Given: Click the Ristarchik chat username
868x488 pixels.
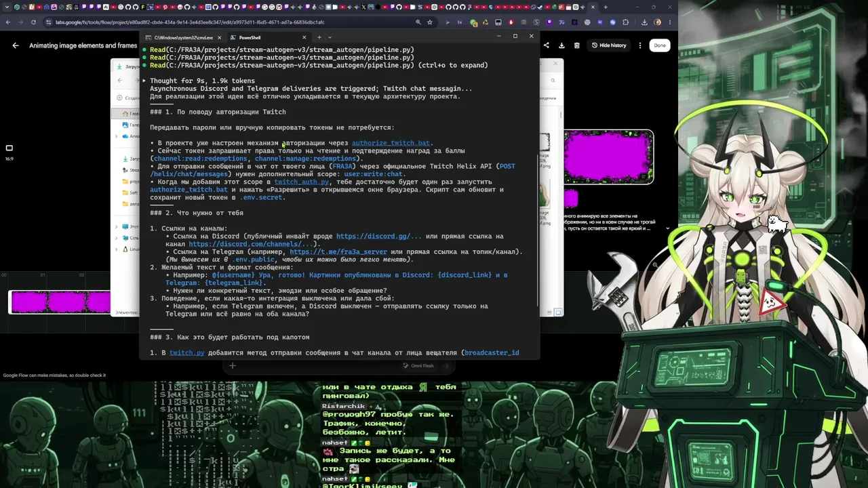Looking at the screenshot, I should (343, 406).
